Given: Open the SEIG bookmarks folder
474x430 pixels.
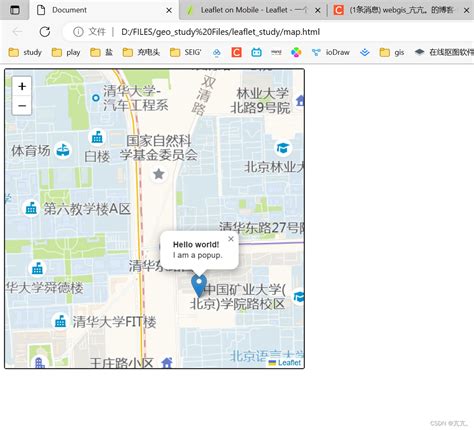Looking at the screenshot, I should point(186,52).
